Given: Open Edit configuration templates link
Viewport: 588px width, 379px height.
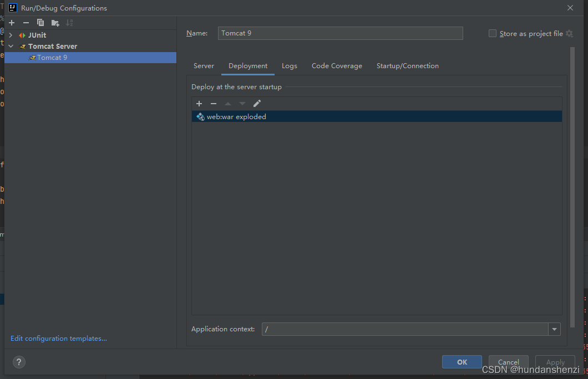Looking at the screenshot, I should (x=58, y=338).
